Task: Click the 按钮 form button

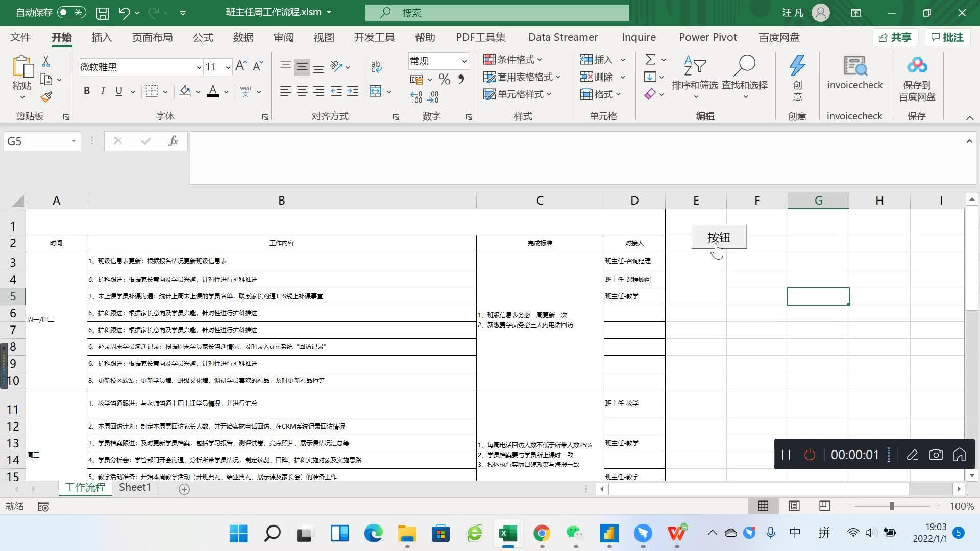Action: [x=719, y=237]
